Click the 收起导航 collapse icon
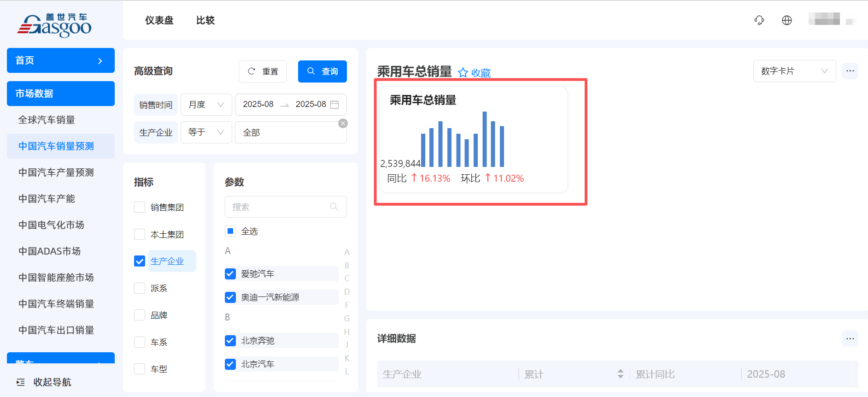868x397 pixels. (x=21, y=382)
